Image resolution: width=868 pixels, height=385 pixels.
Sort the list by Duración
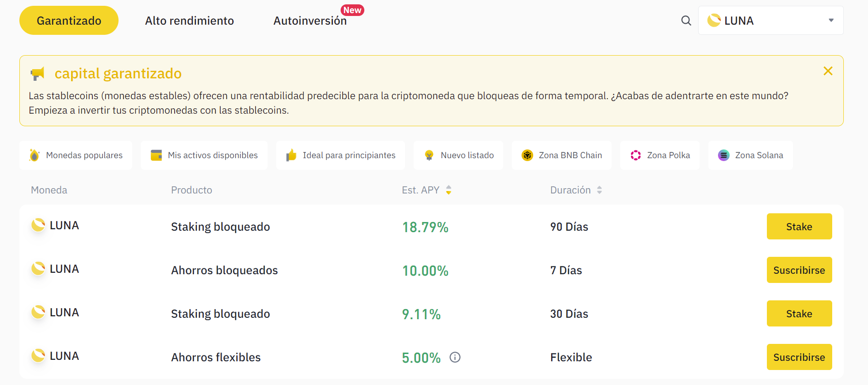coord(599,190)
